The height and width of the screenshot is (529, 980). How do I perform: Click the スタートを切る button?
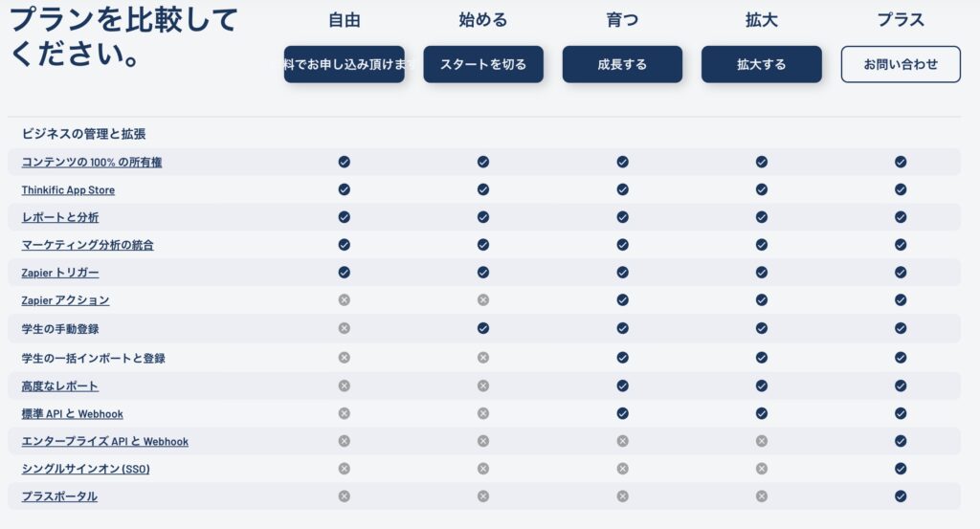coord(483,64)
